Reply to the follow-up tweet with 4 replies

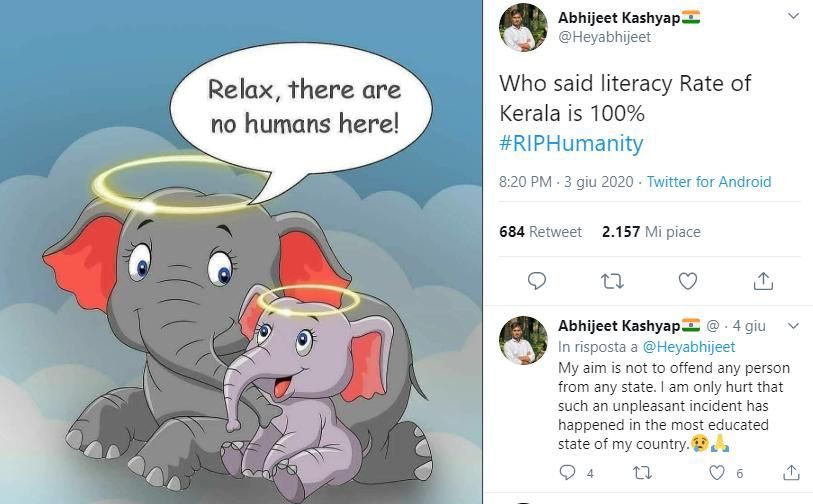coord(566,472)
